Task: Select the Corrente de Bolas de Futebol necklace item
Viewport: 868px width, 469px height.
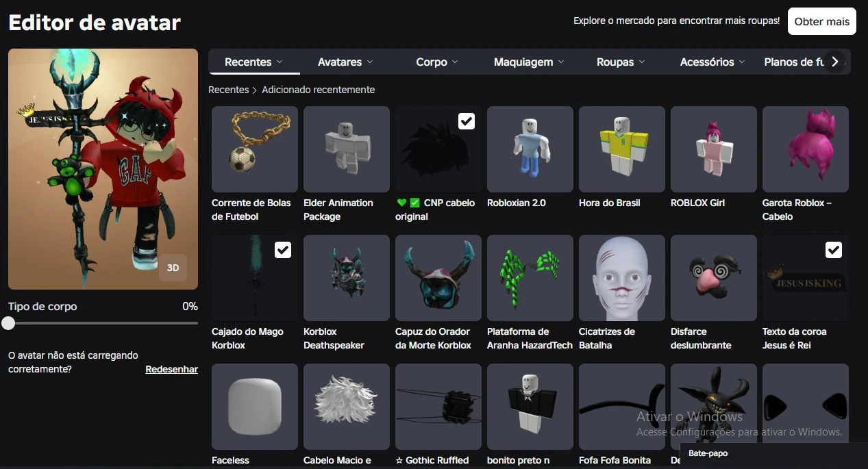Action: [254, 149]
